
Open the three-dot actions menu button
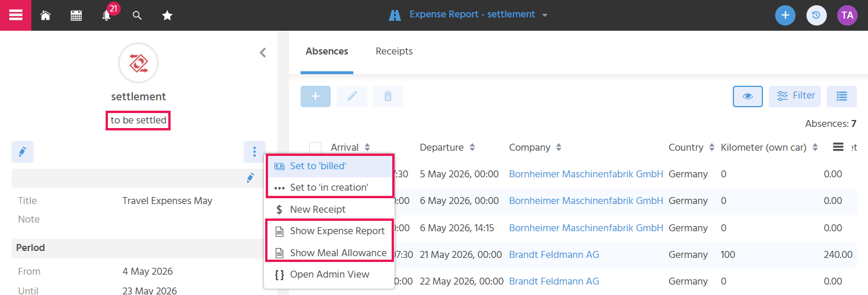[x=255, y=152]
